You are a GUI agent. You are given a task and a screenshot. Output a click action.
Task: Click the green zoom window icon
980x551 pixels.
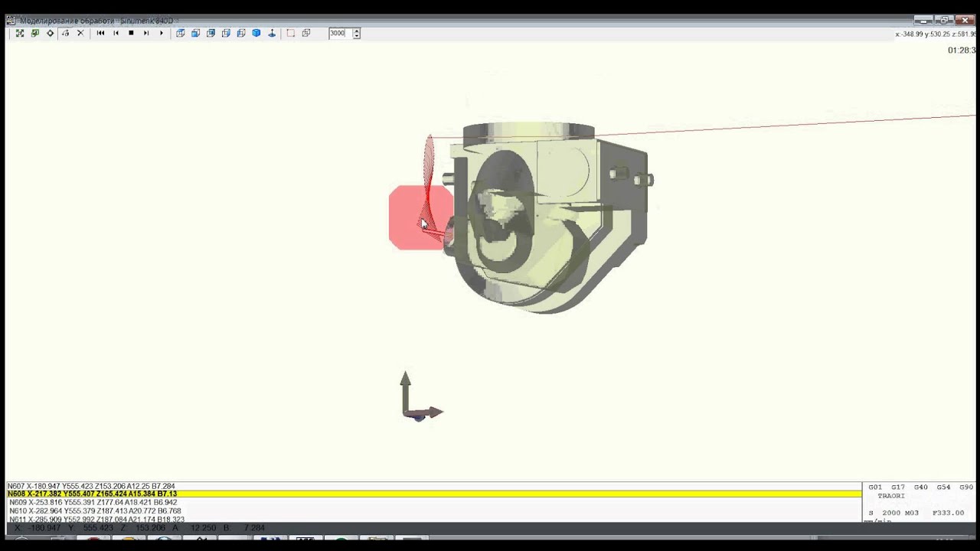click(x=35, y=33)
